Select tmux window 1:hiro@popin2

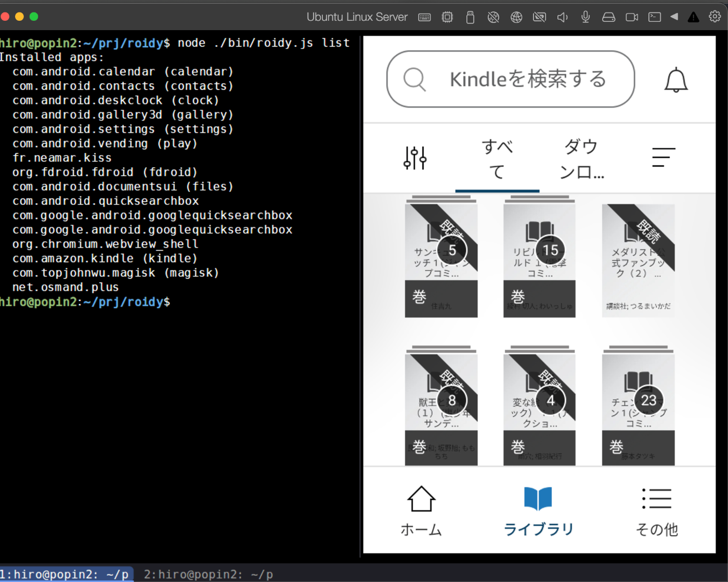(67, 574)
